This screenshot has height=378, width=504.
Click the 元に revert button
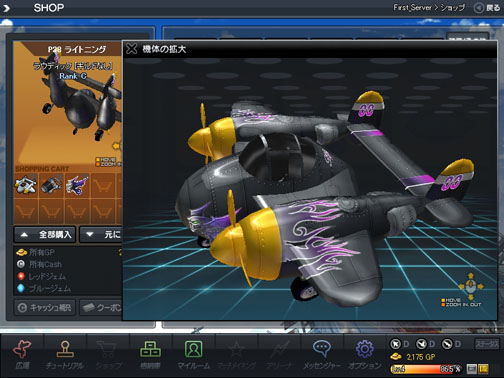[x=101, y=235]
